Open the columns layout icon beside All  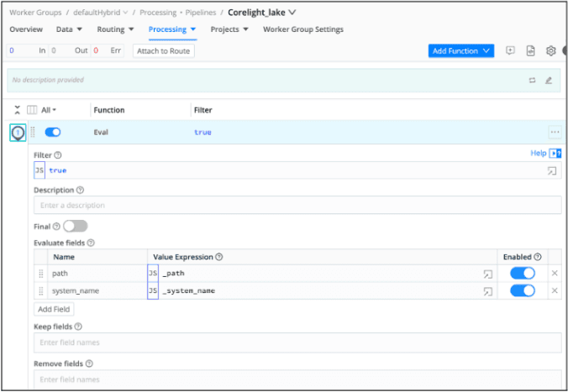click(x=32, y=110)
